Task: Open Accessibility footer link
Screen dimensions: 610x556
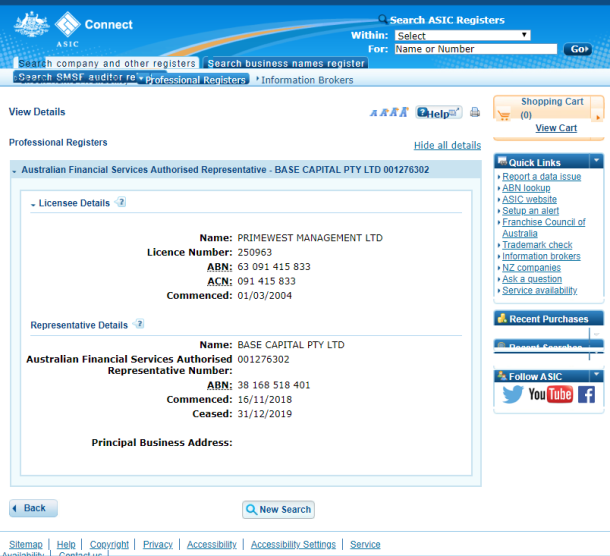Action: point(212,544)
